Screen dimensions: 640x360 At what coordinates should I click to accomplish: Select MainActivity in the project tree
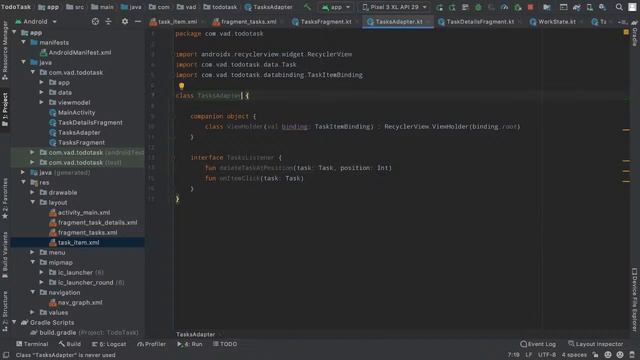[x=76, y=112]
